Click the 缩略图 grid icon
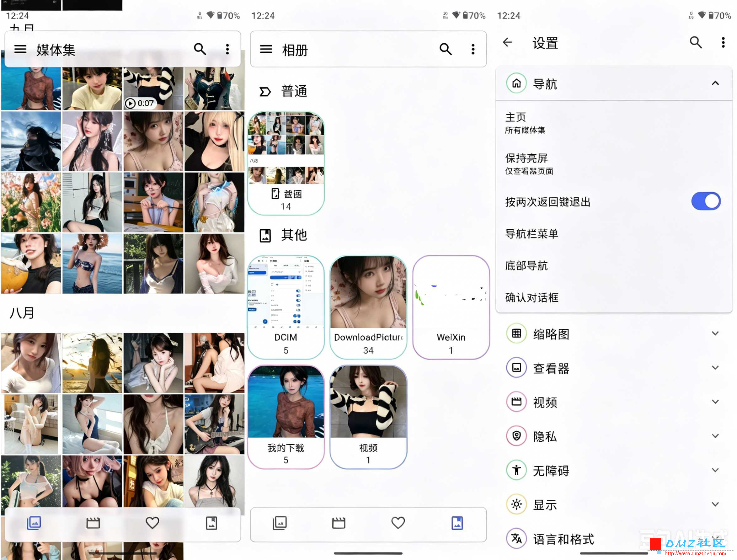The image size is (737, 560). click(x=516, y=333)
